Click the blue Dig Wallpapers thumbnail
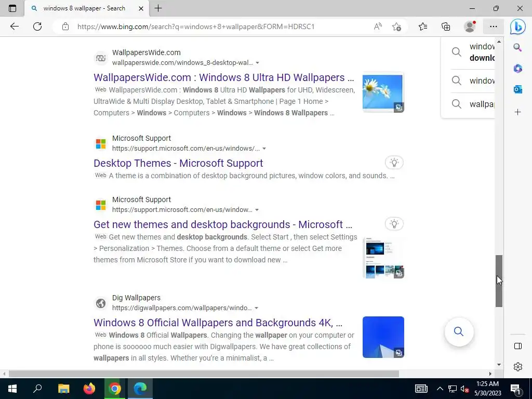The image size is (532, 399). pos(383,337)
